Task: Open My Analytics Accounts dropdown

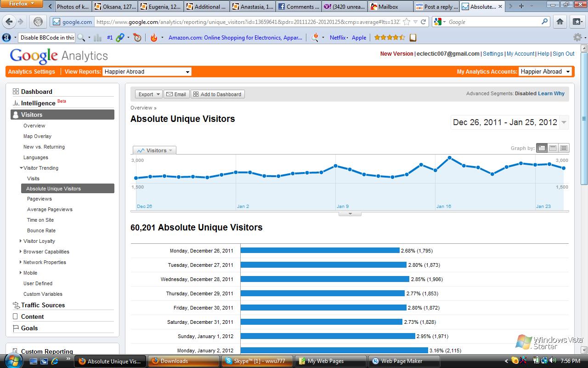Action: coord(545,72)
